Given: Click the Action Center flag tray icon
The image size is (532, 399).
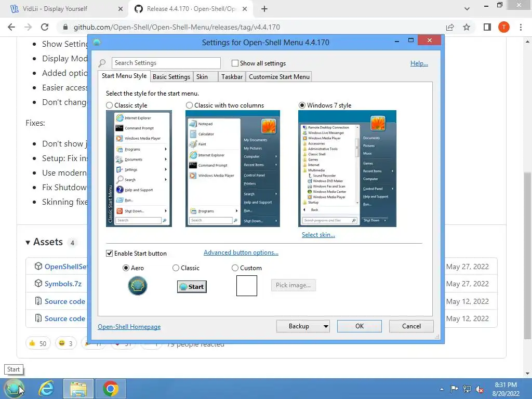Looking at the screenshot, I should click(x=454, y=389).
